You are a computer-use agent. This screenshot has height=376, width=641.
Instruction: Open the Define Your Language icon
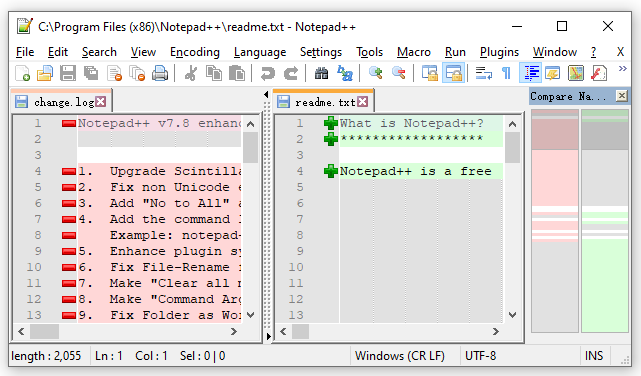coord(553,74)
